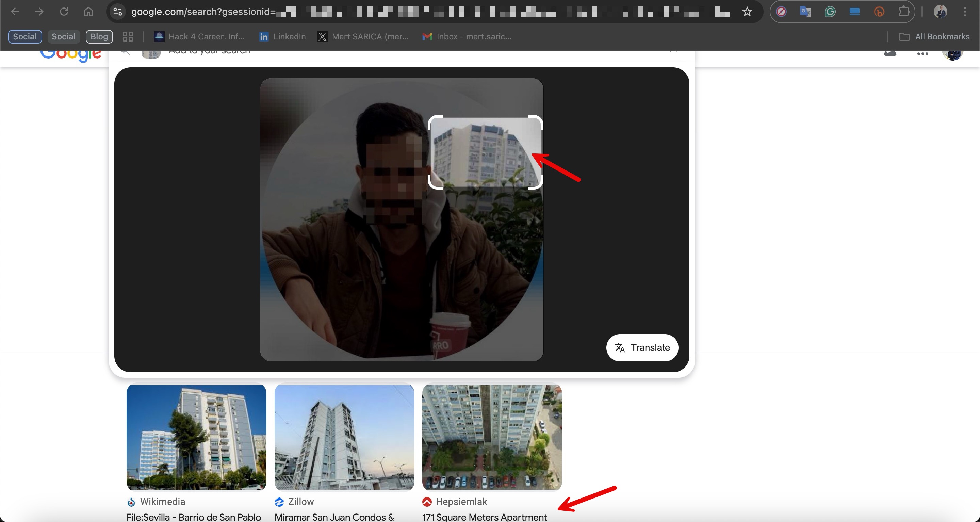Click the ad-blocker extension icon

point(781,12)
